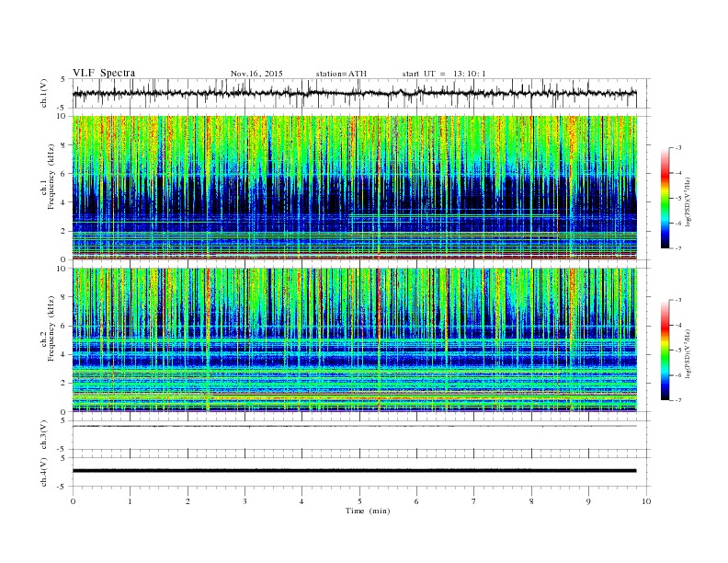Click the '6' kHz tick of ch.2 spectrogram
The image size is (728, 563).
pyautogui.click(x=64, y=326)
